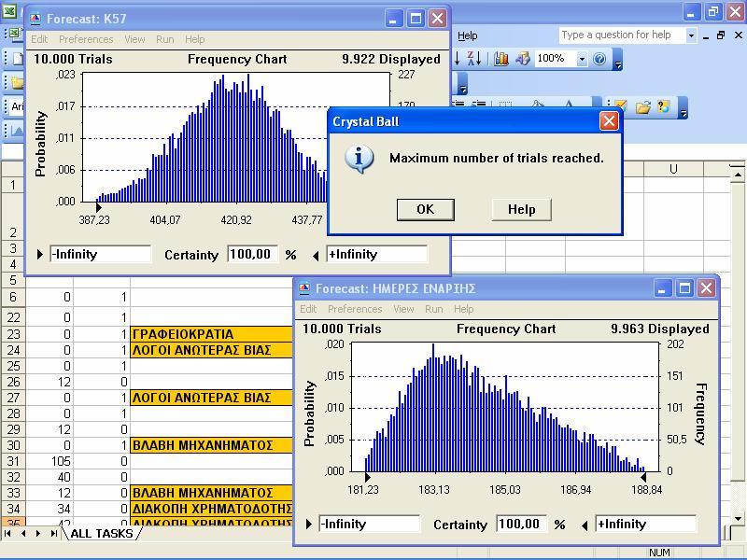Viewport: 747px width, 560px height.
Task: Open Run menu in Forecast K57 window
Action: (165, 39)
